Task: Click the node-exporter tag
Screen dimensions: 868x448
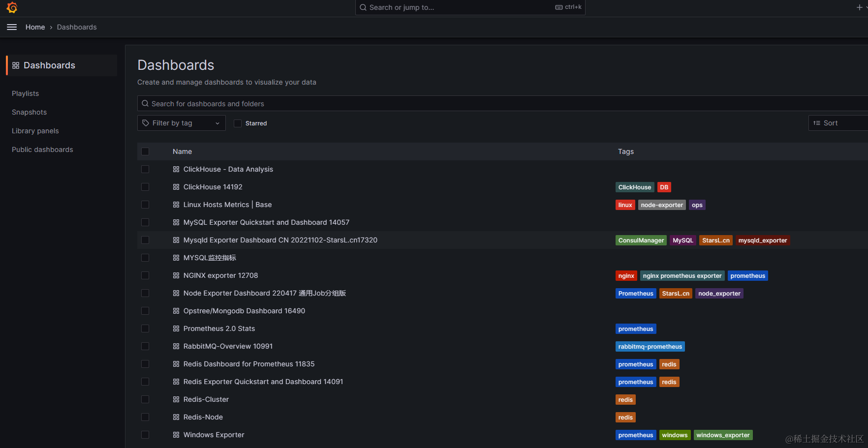Action: click(662, 205)
